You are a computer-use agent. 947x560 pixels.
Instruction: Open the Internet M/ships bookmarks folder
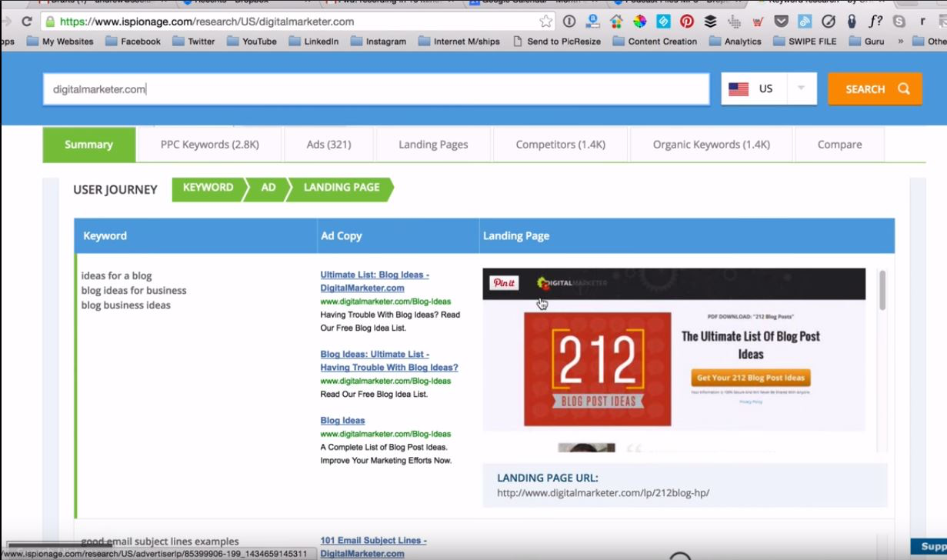click(x=459, y=42)
